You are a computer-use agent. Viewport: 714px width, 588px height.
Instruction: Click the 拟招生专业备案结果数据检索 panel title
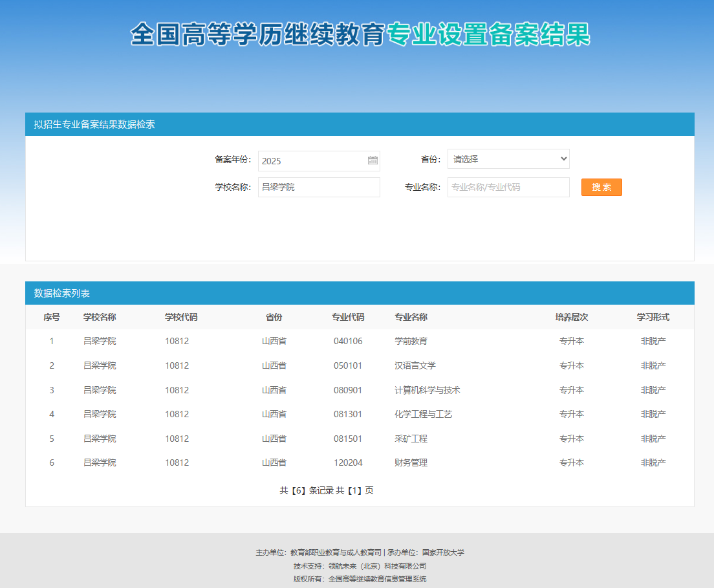94,124
